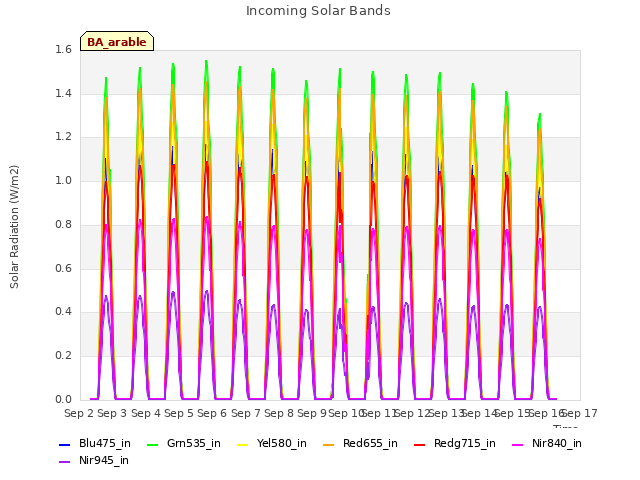Click the blue Blu475_in legend swatch
The image size is (640, 480).
coord(64,444)
